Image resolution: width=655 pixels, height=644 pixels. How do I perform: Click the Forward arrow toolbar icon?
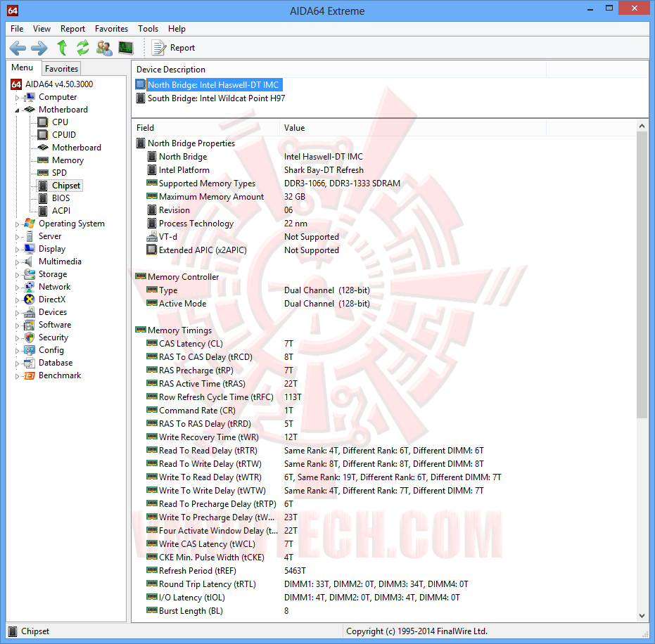(39, 48)
